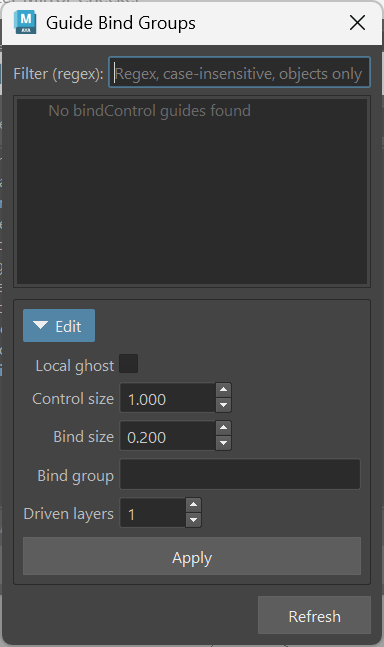Increase Control size with the up arrow
The height and width of the screenshot is (647, 384).
[x=223, y=390]
